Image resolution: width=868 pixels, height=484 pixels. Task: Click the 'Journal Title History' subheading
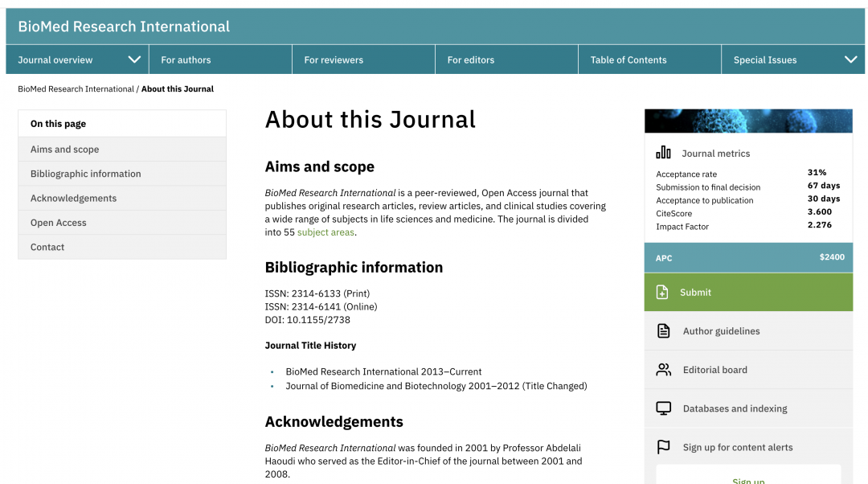click(x=310, y=345)
